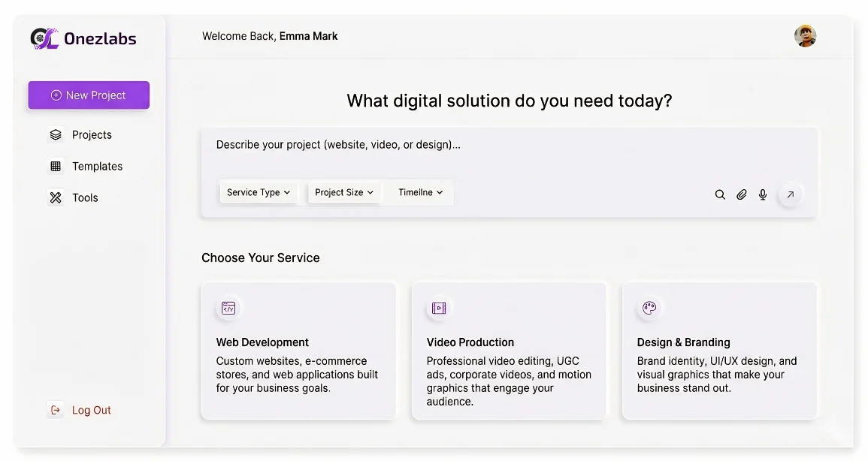Click the Onezlabs logo icon
868x464 pixels.
point(44,39)
